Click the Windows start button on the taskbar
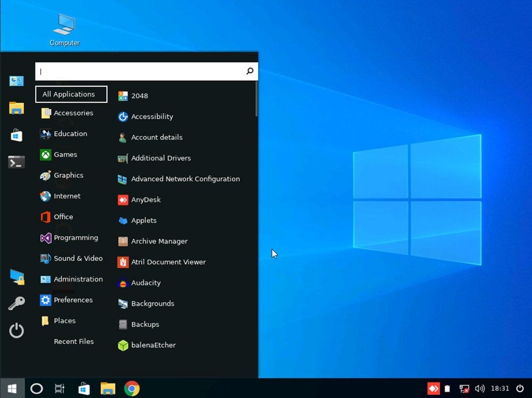Screen dimensions: 532x398 coord(12,388)
